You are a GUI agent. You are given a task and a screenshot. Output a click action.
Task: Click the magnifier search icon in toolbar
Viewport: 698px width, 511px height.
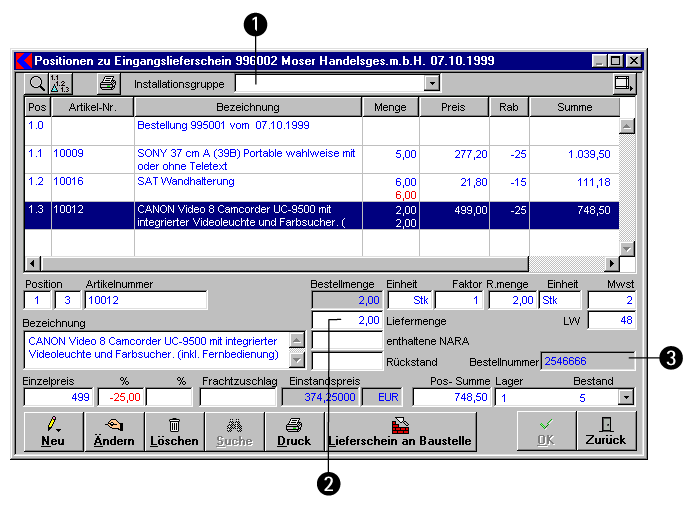(x=35, y=84)
